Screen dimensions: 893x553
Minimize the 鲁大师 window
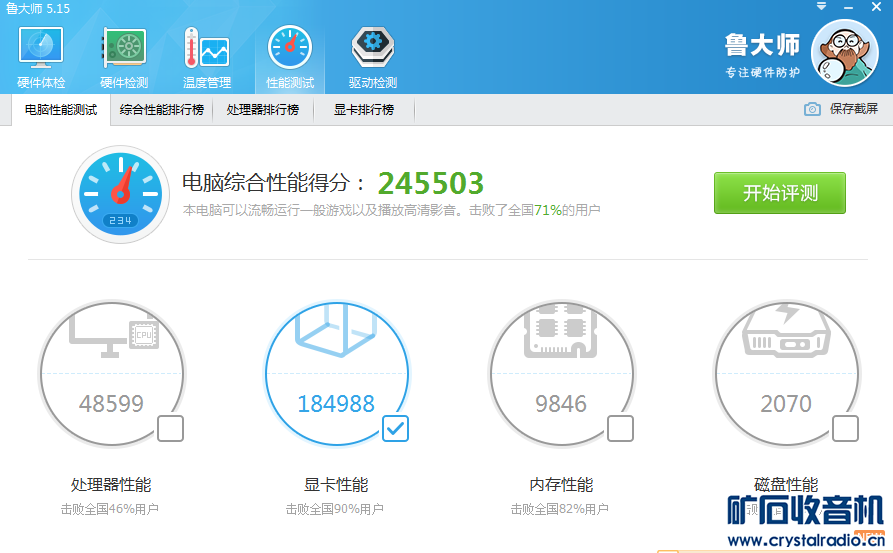848,7
